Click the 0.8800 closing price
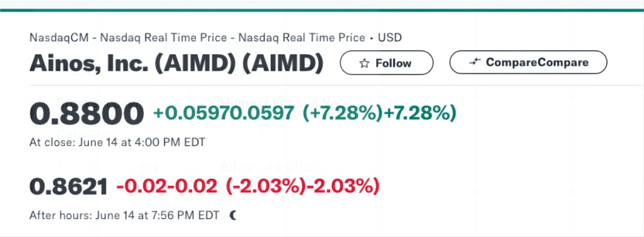644x237 pixels. click(86, 114)
